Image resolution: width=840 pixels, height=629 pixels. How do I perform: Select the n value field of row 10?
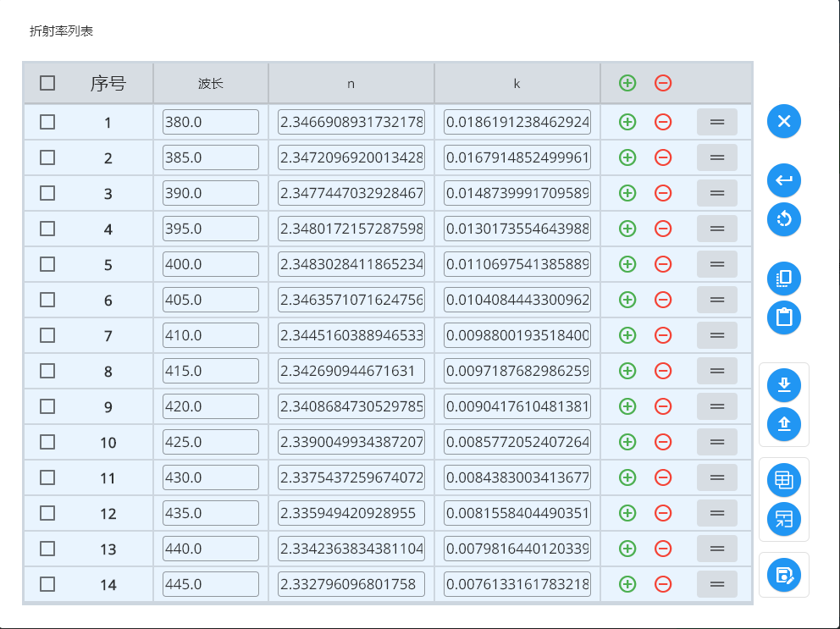(351, 441)
